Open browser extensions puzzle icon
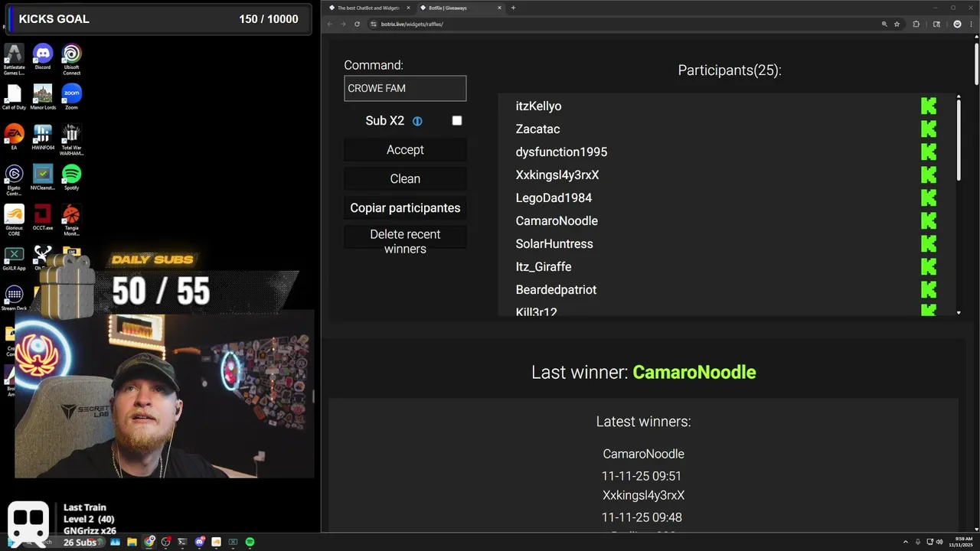Screen dimensions: 980x551 point(916,24)
